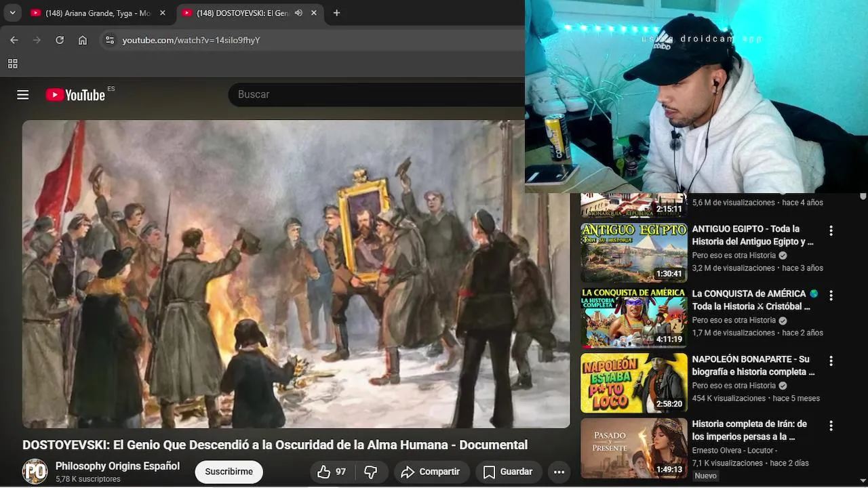This screenshot has width=868, height=488.
Task: Mute the DOSTOYEVSKI tab audio speaker icon
Action: click(298, 13)
